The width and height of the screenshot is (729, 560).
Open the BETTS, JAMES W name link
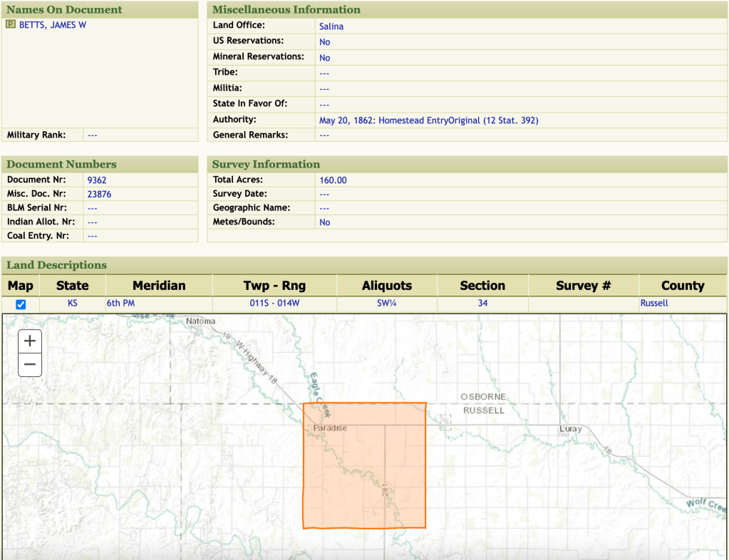point(53,25)
